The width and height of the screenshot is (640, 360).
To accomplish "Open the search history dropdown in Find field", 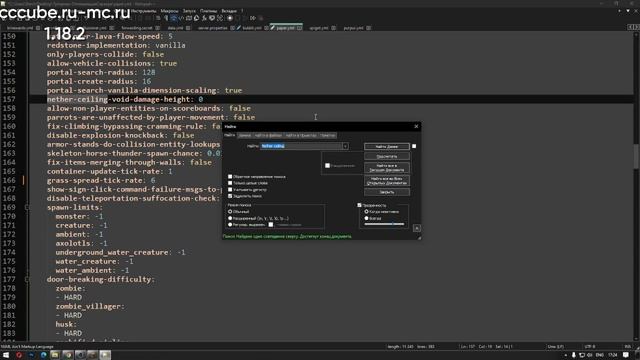I will point(345,146).
